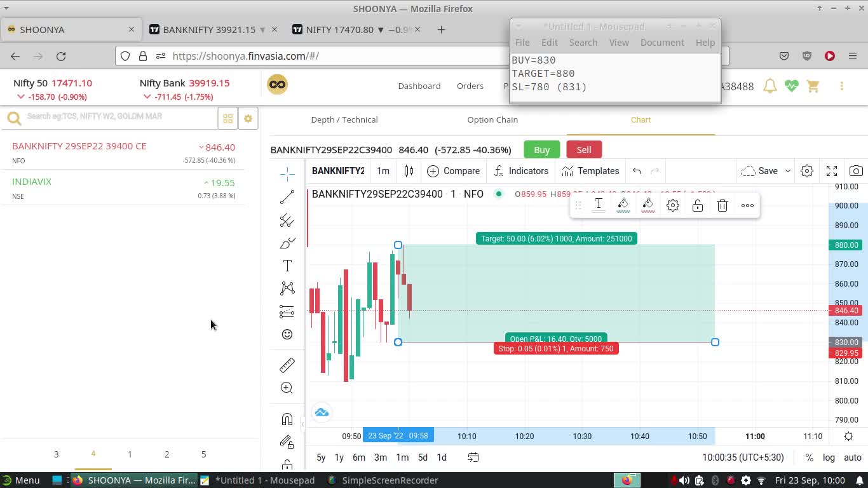
Task: Select BANKNIFTY 29SEP22 39400 CE watchlist row
Action: pyautogui.click(x=123, y=152)
